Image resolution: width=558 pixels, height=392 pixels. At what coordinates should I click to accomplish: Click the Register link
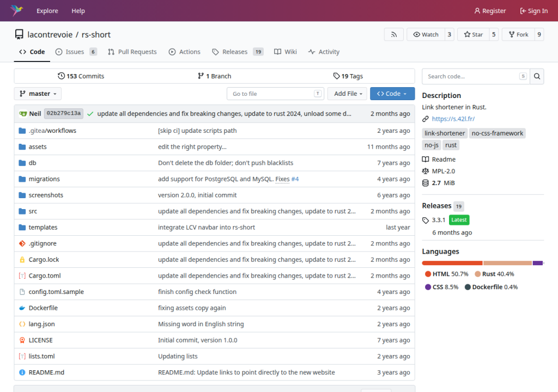490,11
